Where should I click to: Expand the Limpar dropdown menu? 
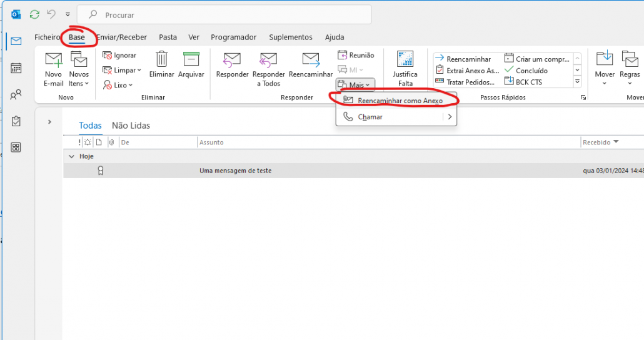click(127, 70)
